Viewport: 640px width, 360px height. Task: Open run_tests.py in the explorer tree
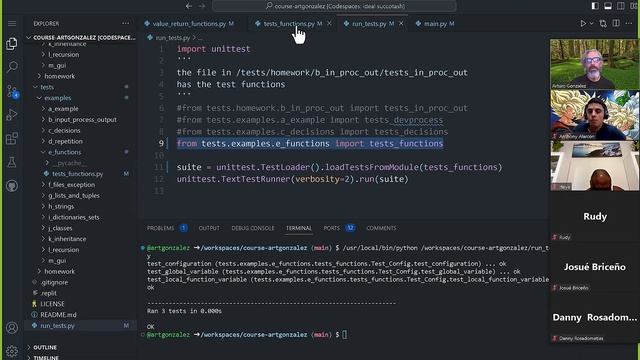(80, 326)
